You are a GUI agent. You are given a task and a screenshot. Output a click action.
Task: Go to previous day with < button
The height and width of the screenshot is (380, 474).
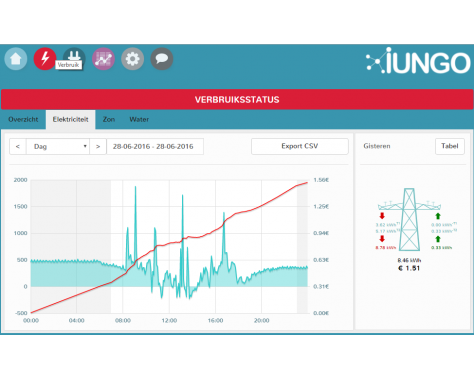18,146
